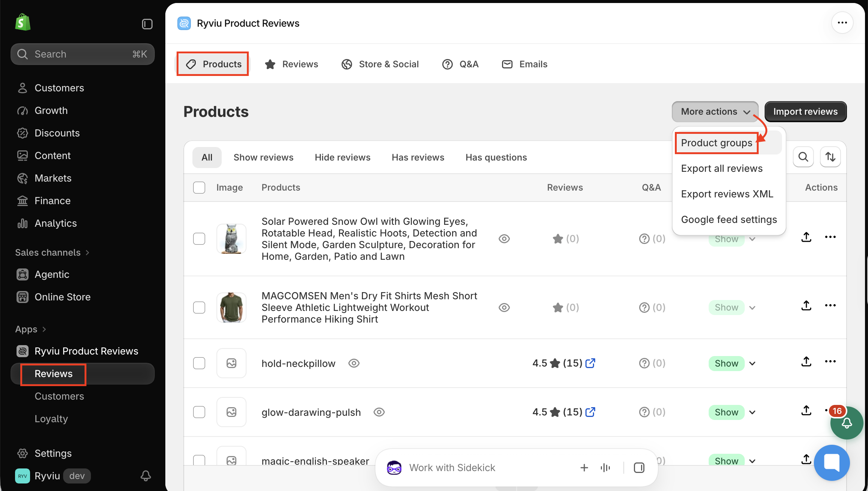Click the Import reviews button
Screen dimensions: 868x491
coord(806,112)
